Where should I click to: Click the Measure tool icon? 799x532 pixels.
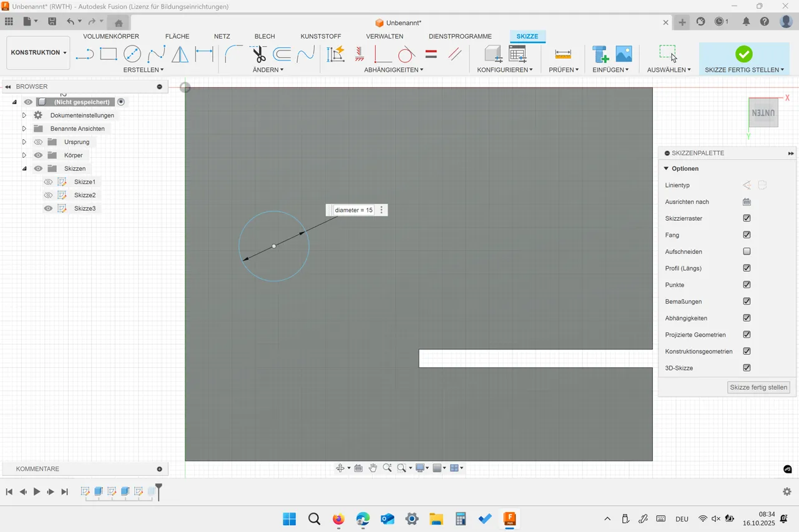(x=563, y=54)
